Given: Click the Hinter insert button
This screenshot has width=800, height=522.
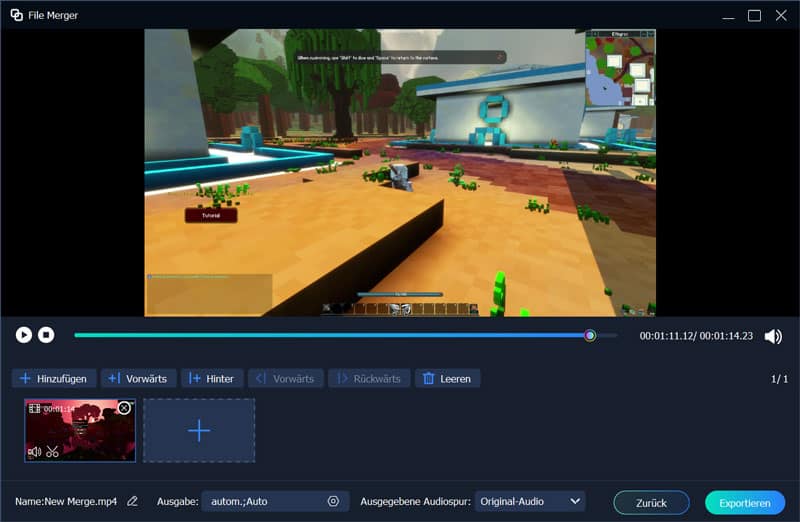Looking at the screenshot, I should (x=211, y=378).
